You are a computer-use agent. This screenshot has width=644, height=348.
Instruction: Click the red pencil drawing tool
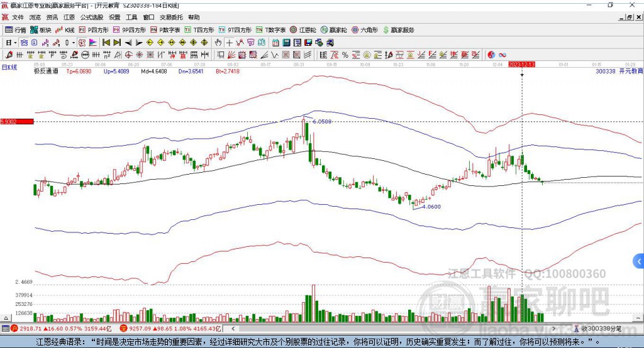point(9,55)
